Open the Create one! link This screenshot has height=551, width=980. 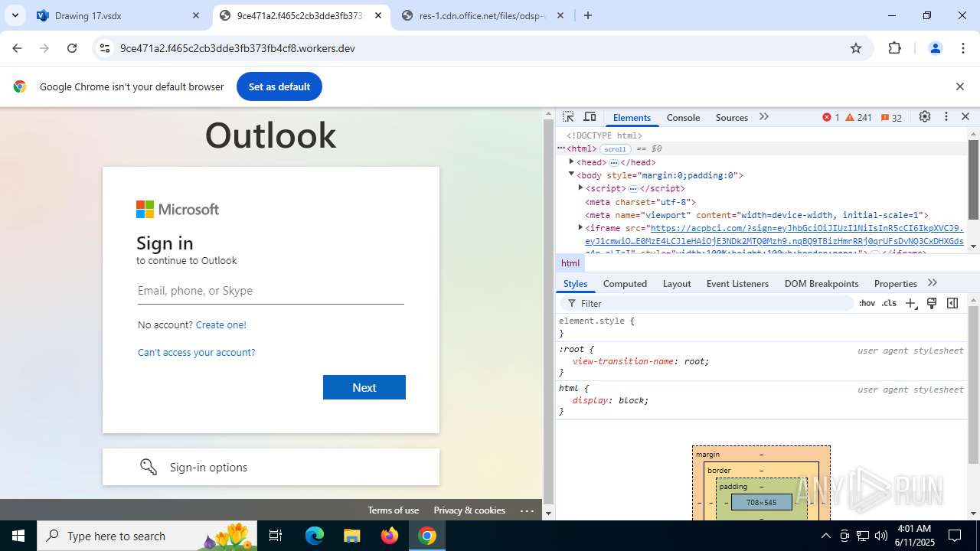[221, 324]
